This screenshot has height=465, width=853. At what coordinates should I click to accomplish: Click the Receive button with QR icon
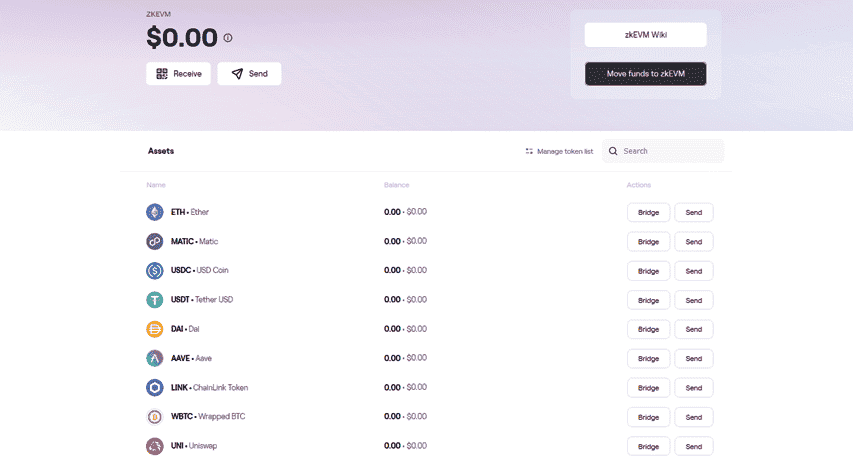178,74
